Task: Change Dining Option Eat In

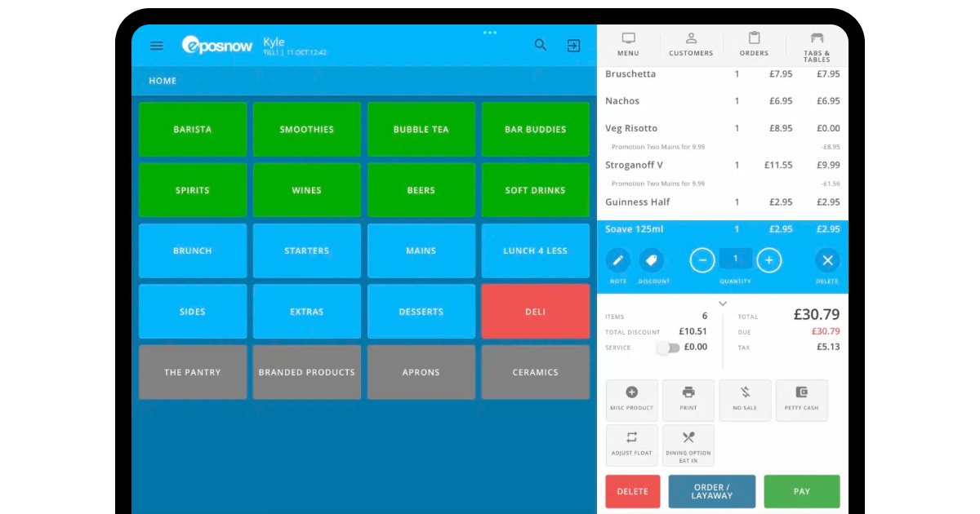Action: tap(688, 445)
